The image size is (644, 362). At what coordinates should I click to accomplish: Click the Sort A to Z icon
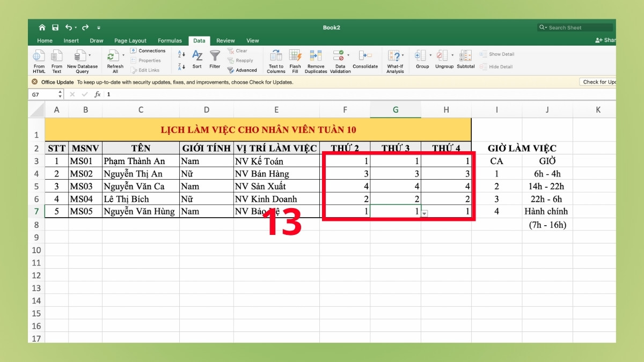pyautogui.click(x=181, y=54)
